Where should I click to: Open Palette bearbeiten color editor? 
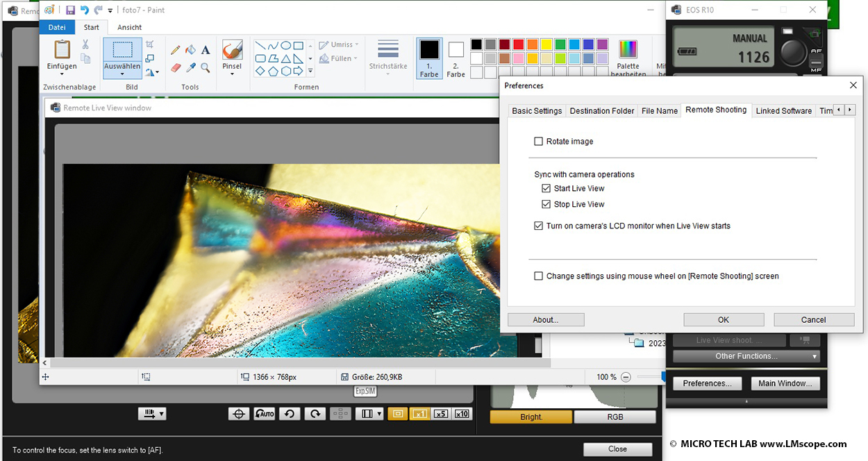tap(628, 58)
